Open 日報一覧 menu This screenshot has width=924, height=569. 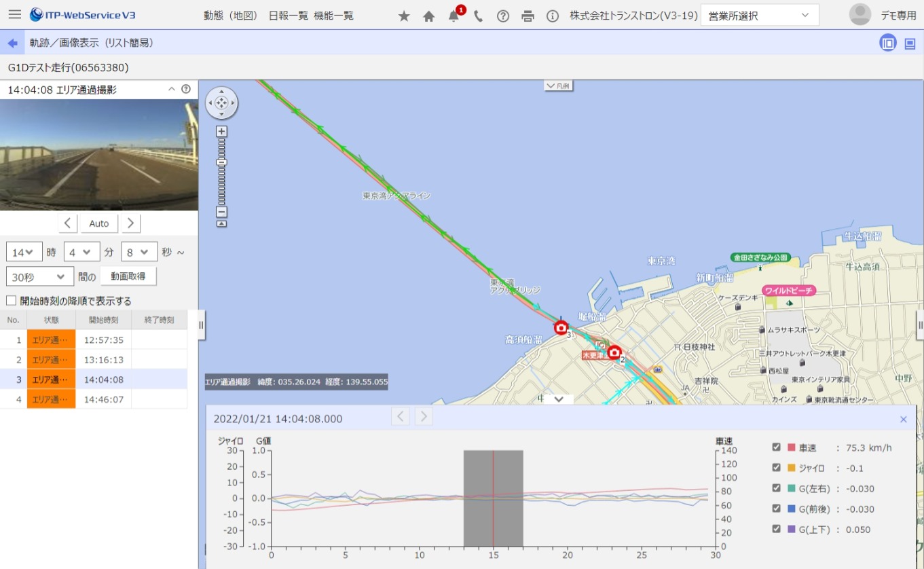[289, 16]
